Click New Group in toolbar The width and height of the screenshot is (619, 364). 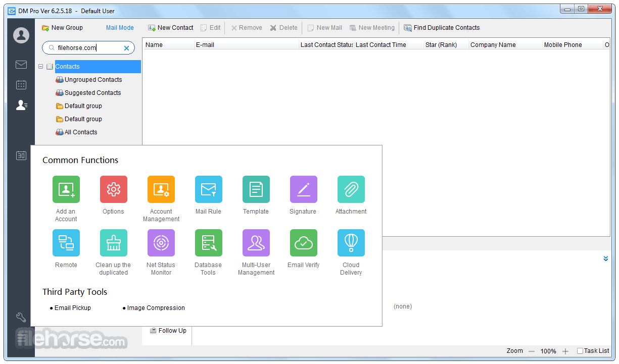62,28
